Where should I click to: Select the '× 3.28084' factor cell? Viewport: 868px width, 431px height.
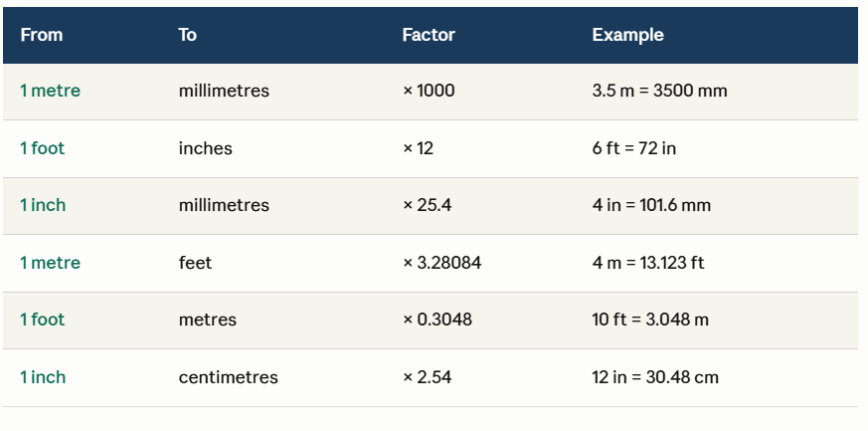coord(442,263)
